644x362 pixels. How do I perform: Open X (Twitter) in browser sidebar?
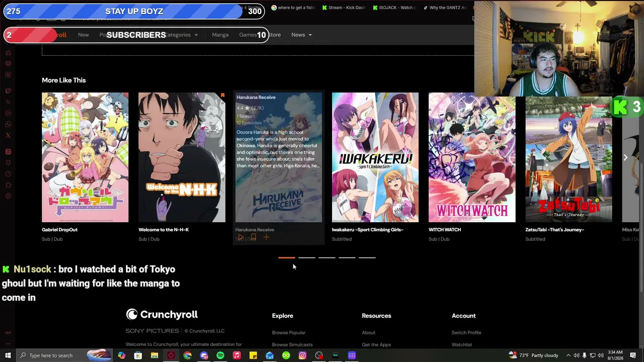(8, 135)
